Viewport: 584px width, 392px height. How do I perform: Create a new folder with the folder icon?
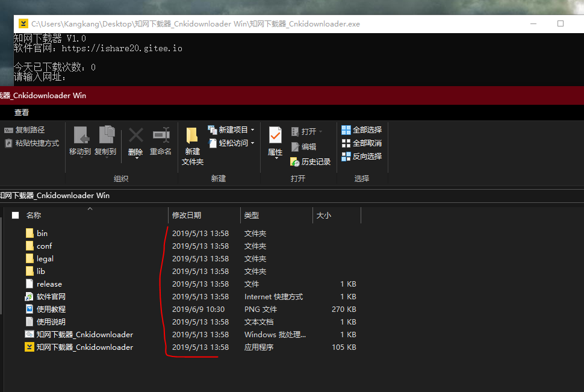pos(192,135)
